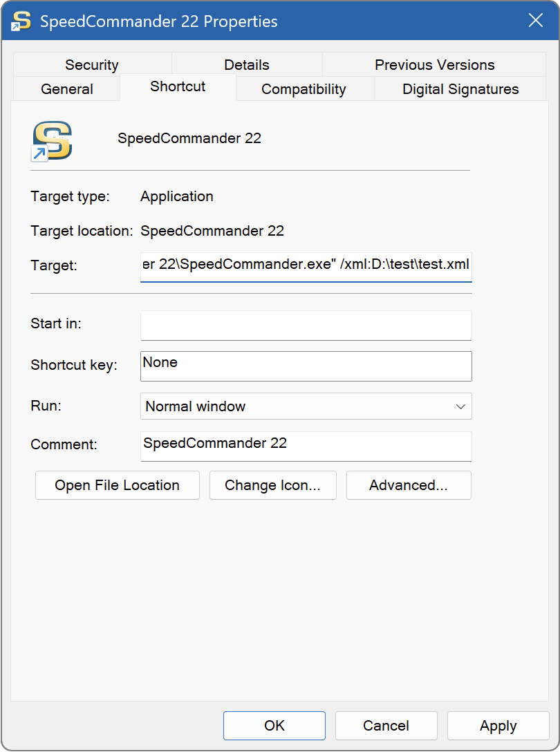Open the Details tab

tap(247, 65)
